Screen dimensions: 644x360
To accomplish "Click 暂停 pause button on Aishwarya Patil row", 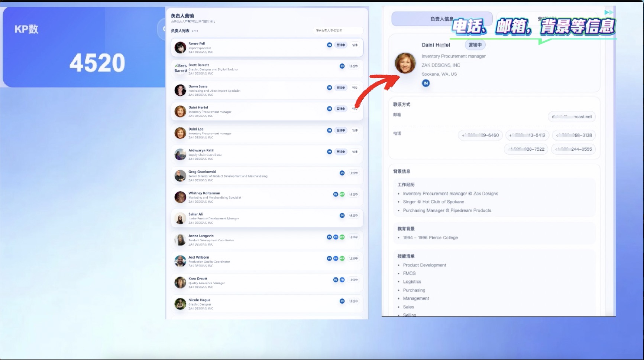I will (x=355, y=152).
